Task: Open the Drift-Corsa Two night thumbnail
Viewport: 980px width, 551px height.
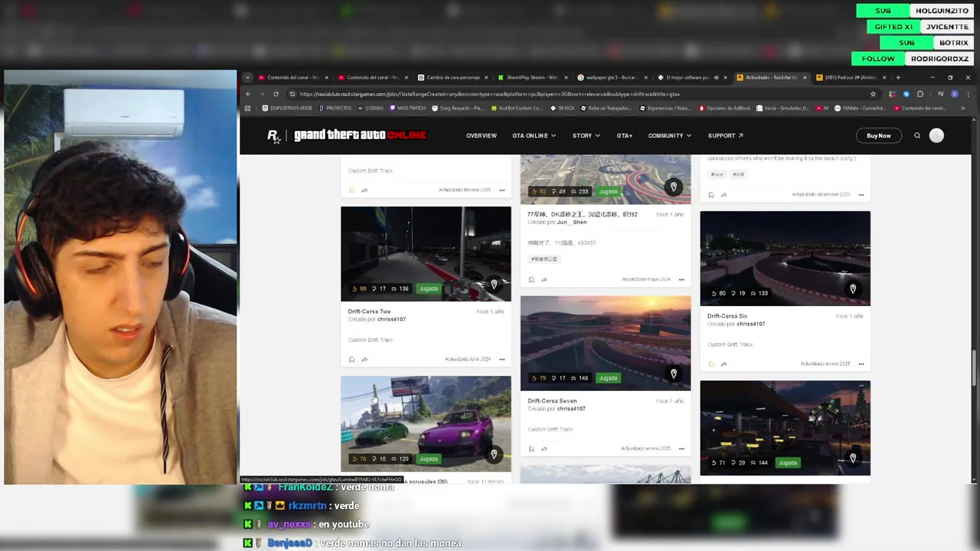Action: click(x=426, y=253)
